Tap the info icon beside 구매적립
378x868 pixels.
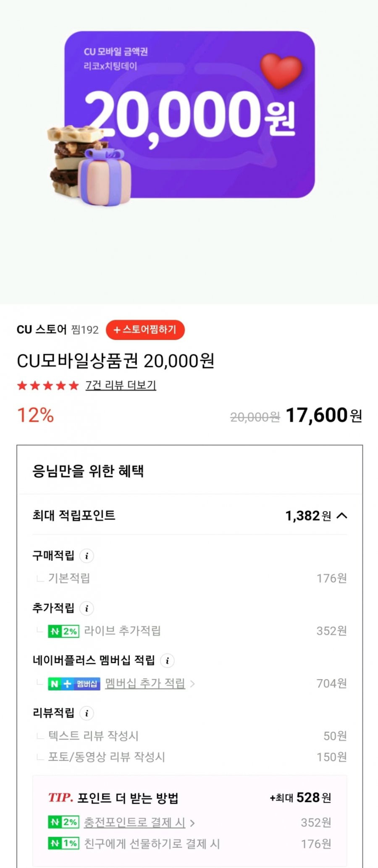tap(87, 556)
